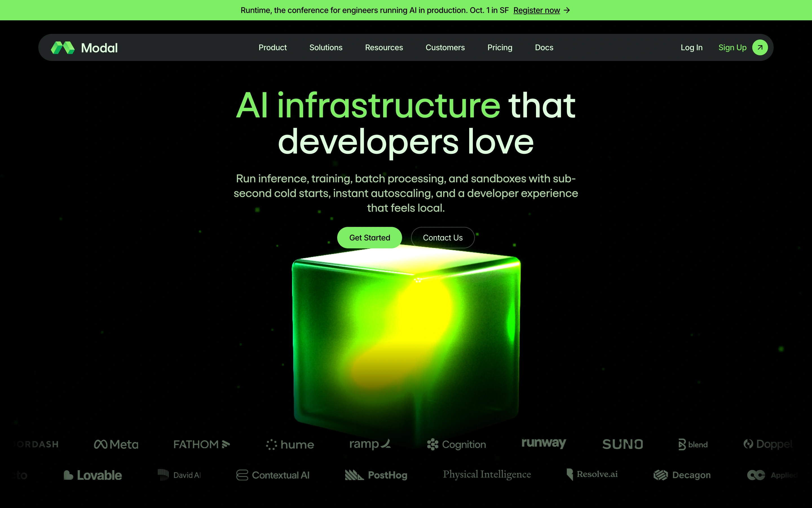Click the PostHog logo

point(376,475)
